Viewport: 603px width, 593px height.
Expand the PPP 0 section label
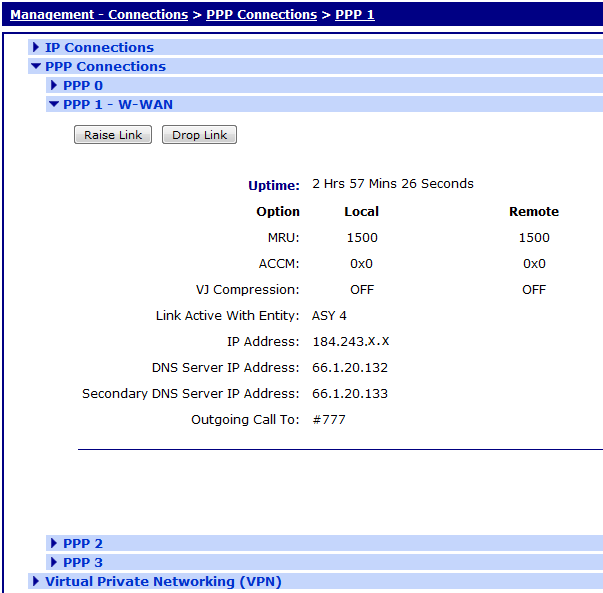[83, 86]
